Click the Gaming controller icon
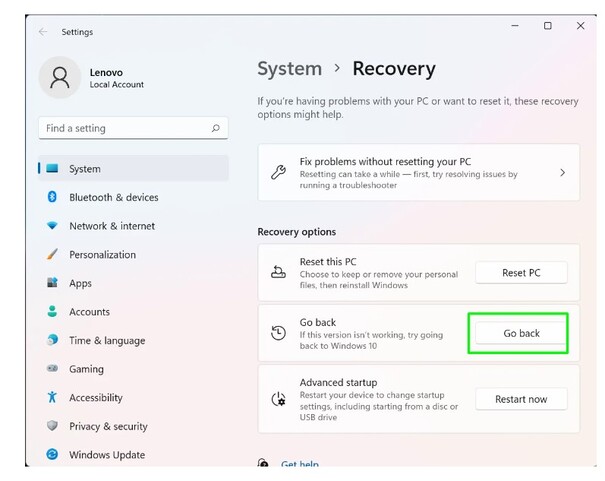The height and width of the screenshot is (481, 605). (x=52, y=368)
